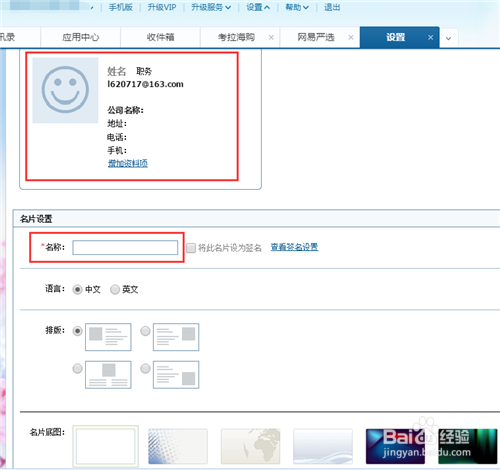Viewport: 500px width, 470px height.
Task: Click the 增加资料项 link
Action: click(128, 163)
